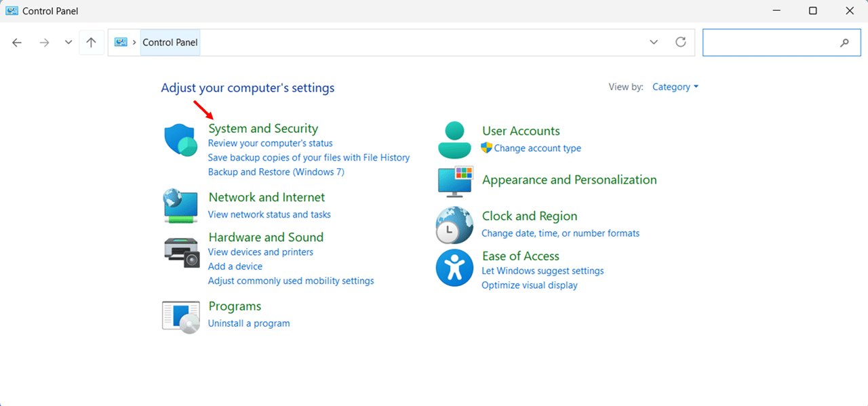Open the Ease of Access icon
The image size is (868, 406).
[x=454, y=268]
